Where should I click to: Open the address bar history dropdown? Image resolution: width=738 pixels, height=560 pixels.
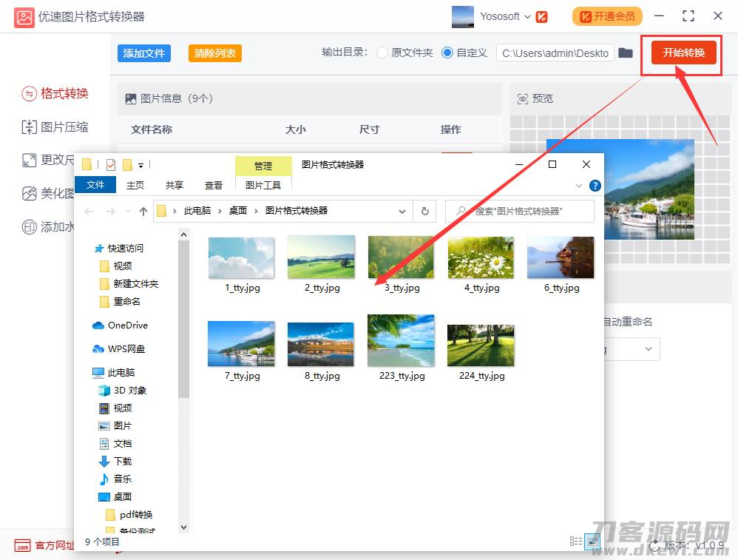coord(402,212)
